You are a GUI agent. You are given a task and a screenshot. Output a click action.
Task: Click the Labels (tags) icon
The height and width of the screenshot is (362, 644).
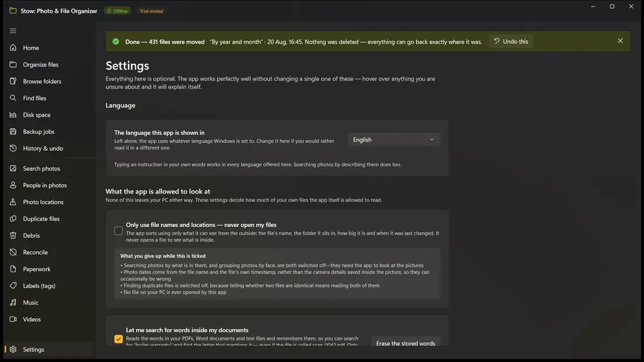coord(13,285)
